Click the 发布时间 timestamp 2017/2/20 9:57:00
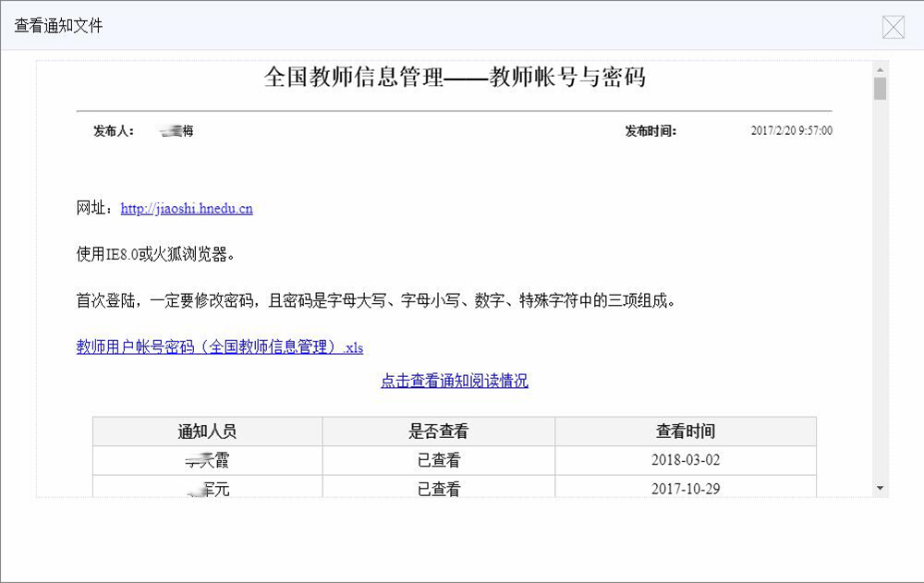924x583 pixels. pos(791,131)
